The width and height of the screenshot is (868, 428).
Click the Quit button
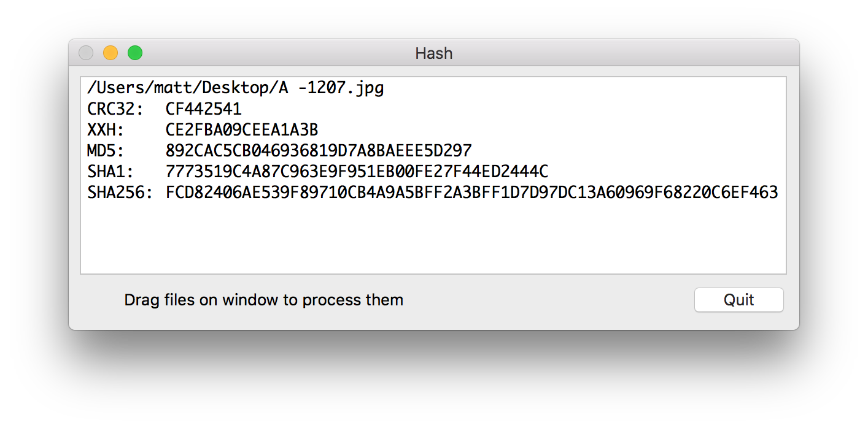pos(738,300)
